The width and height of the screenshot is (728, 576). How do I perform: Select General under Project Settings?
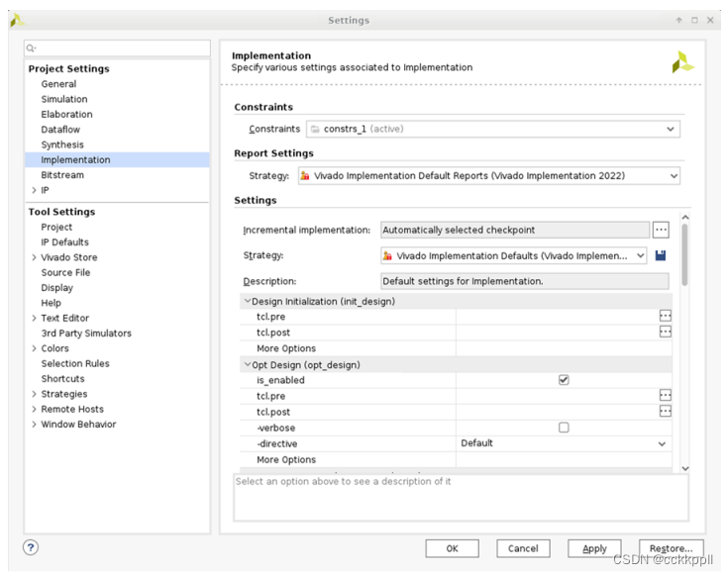point(58,84)
